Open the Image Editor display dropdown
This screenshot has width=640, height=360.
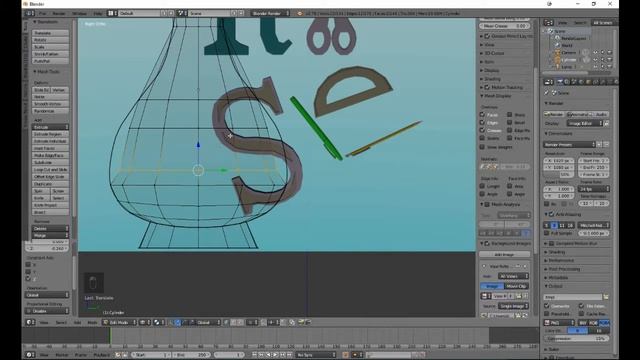[x=584, y=123]
